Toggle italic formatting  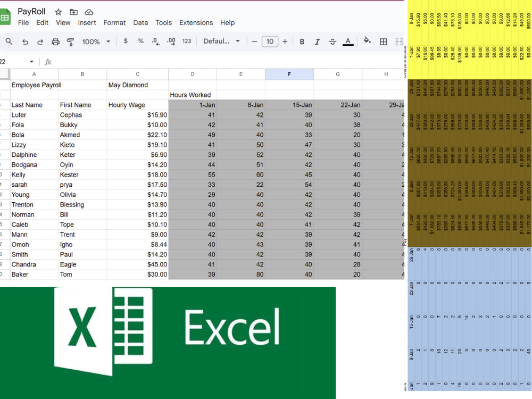[x=317, y=41]
